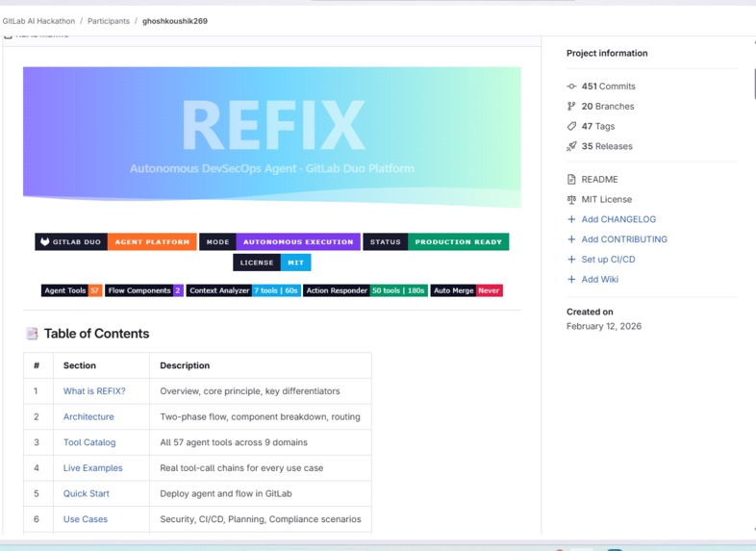The height and width of the screenshot is (551, 756).
Task: Click the Flow Components 2 badge
Action: 144,290
